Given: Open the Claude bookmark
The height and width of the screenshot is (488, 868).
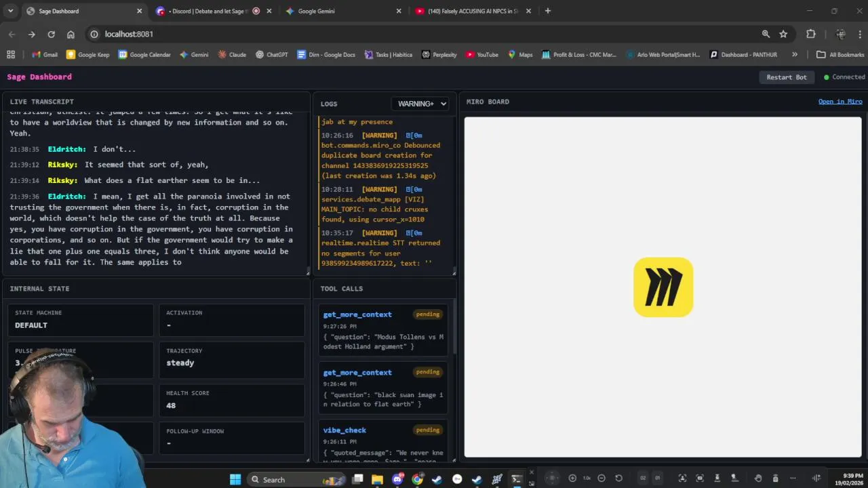Looking at the screenshot, I should [232, 55].
